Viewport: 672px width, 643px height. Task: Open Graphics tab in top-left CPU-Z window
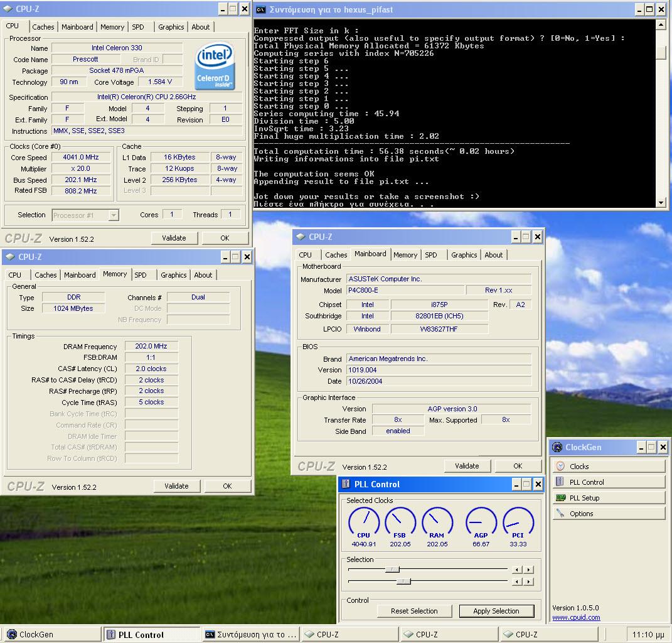171,27
